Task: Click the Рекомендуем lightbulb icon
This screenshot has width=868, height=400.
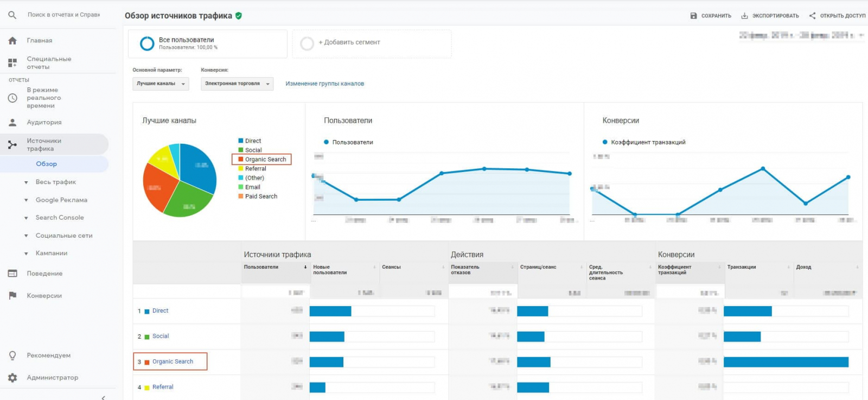Action: [x=12, y=355]
